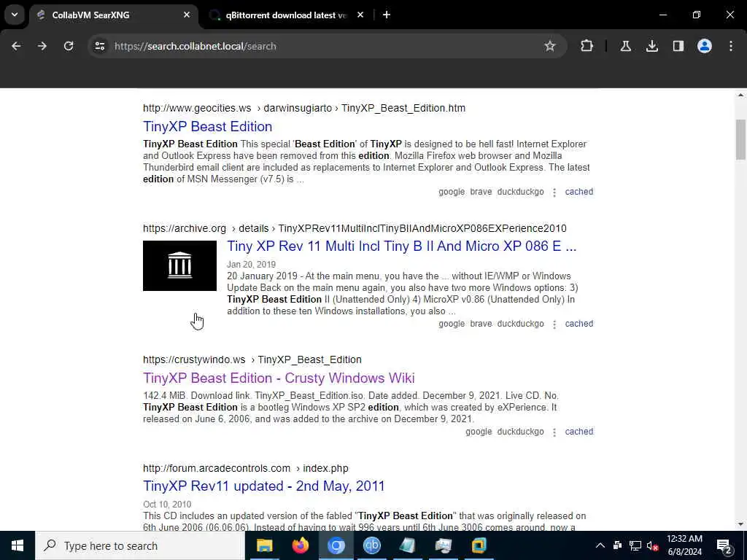Expand more options dots for Crusty Windows result
The height and width of the screenshot is (560, 747).
coord(554,432)
